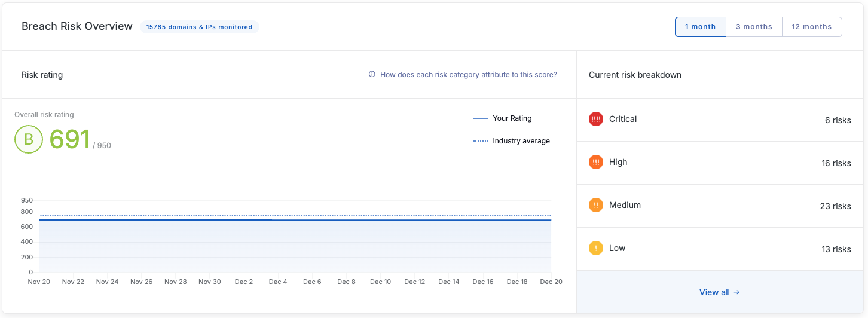Image resolution: width=868 pixels, height=318 pixels.
Task: Open the Medium 23 risks row
Action: coord(720,206)
